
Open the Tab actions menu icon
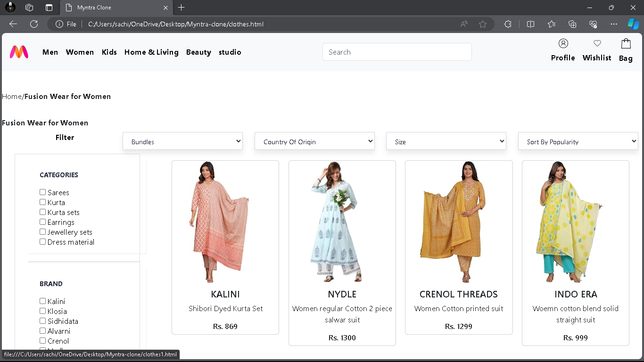click(x=49, y=8)
